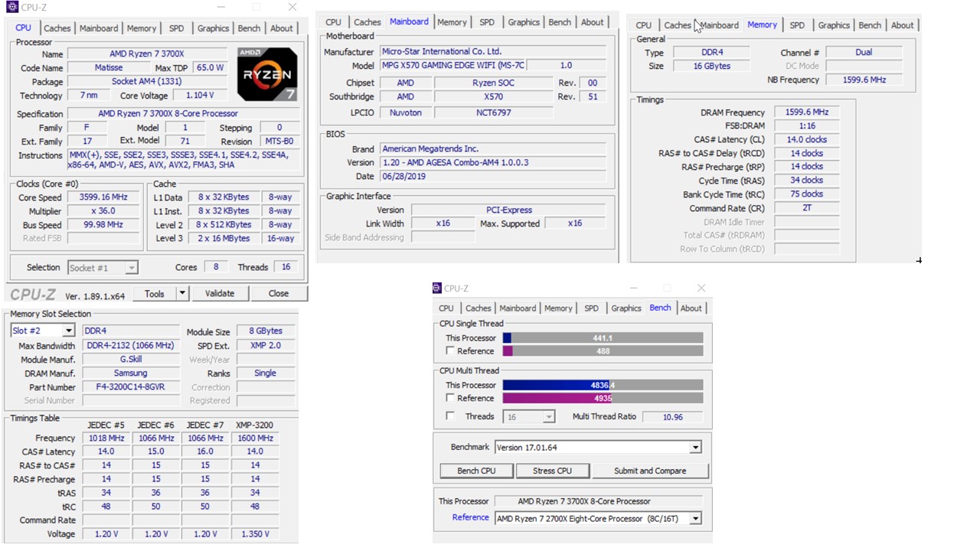This screenshot has height=551, width=980.
Task: Click the Southbridge X570 field
Action: (493, 97)
